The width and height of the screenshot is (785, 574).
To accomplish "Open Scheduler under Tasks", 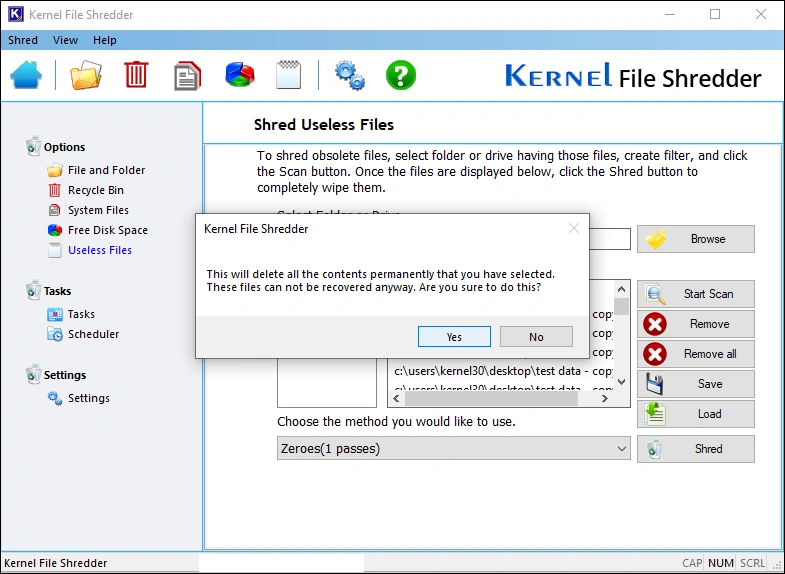I will [x=93, y=334].
